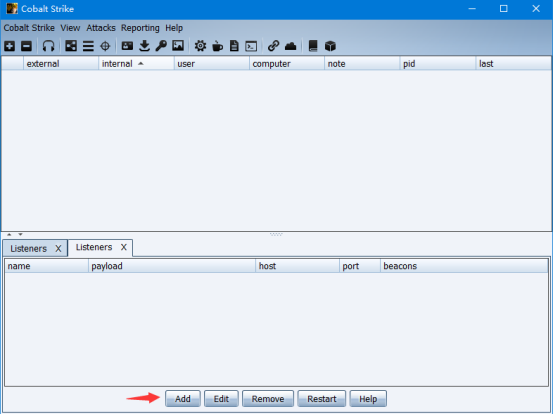
Task: Collapse bottom pane with down arrow
Action: 20,234
